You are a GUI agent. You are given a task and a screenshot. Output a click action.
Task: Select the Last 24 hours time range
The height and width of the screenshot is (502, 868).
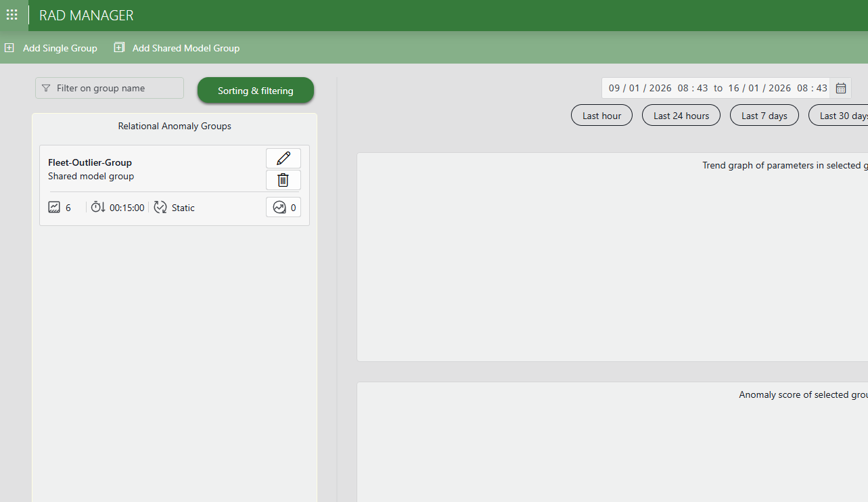click(x=681, y=116)
